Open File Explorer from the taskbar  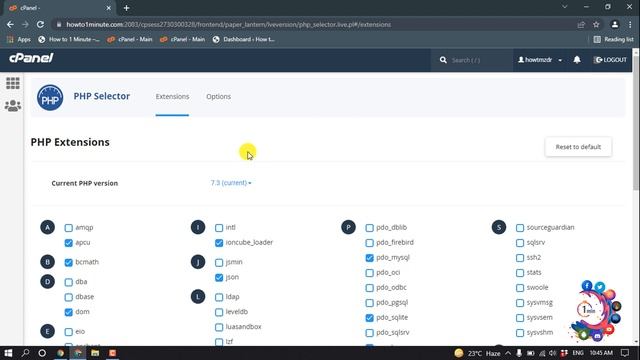point(95,353)
